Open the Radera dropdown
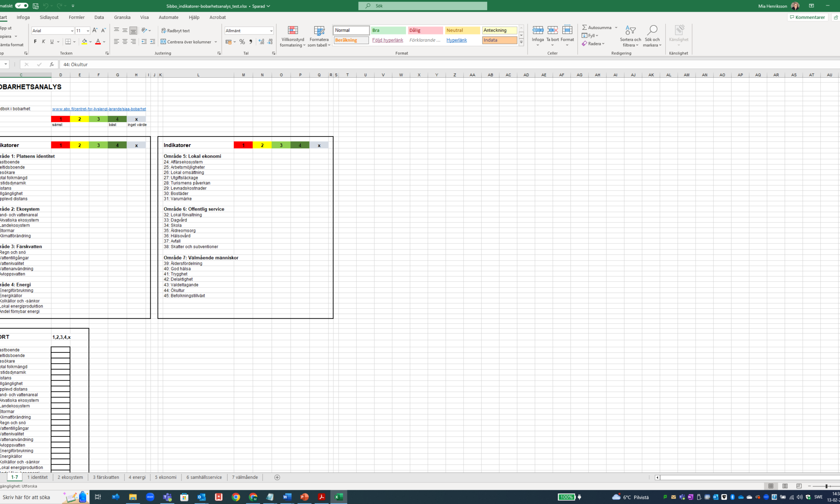Image resolution: width=840 pixels, height=504 pixels. tap(593, 44)
